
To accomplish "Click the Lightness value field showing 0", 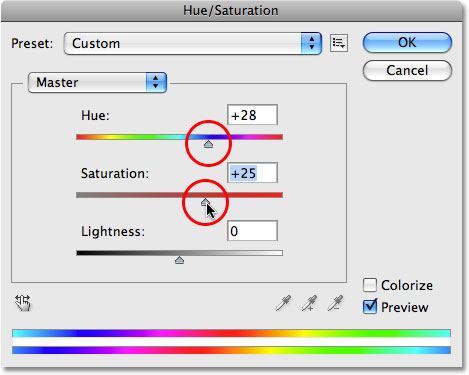I will pyautogui.click(x=252, y=231).
